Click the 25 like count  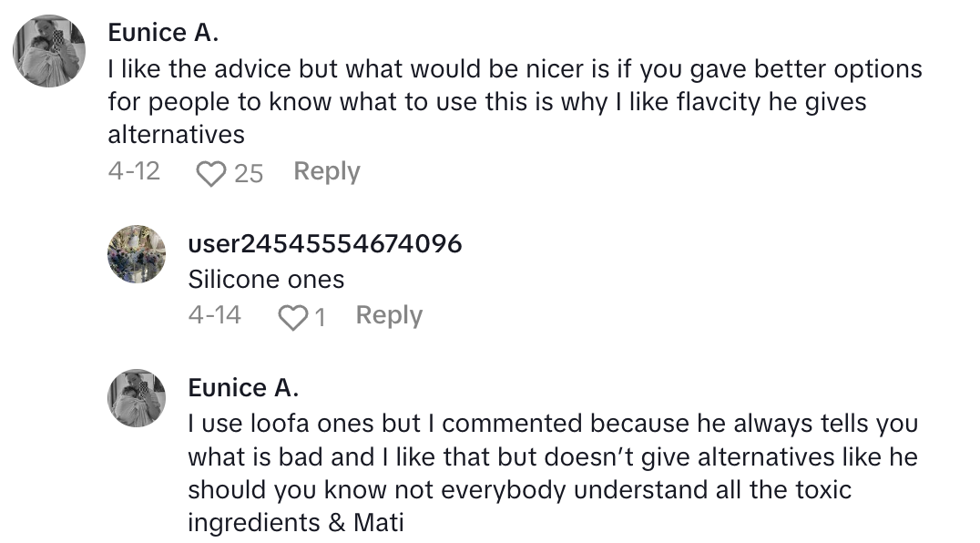249,172
